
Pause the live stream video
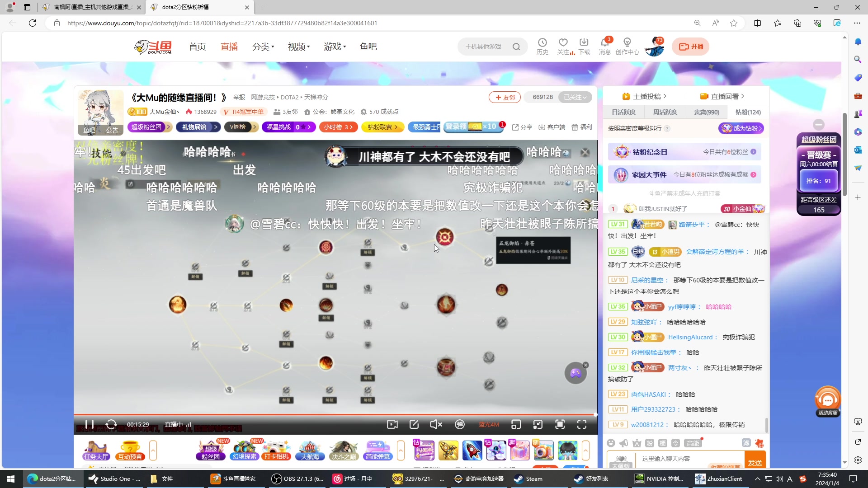click(x=90, y=424)
